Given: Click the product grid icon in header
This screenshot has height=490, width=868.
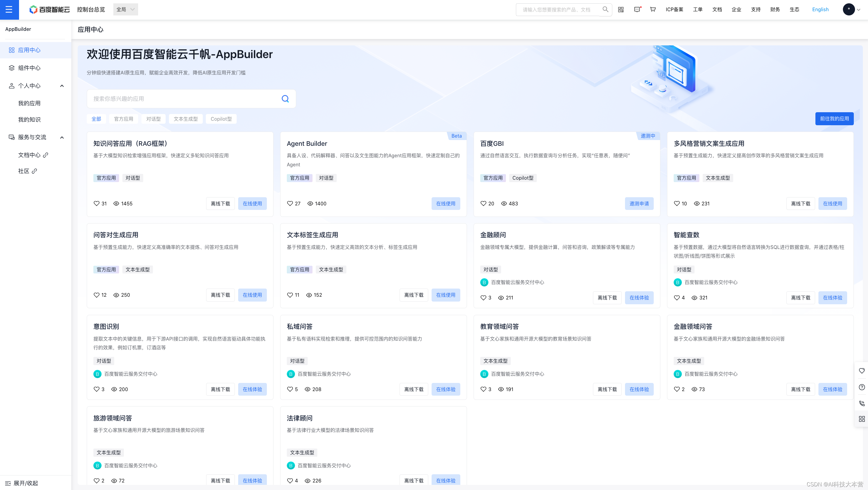Looking at the screenshot, I should pyautogui.click(x=621, y=9).
